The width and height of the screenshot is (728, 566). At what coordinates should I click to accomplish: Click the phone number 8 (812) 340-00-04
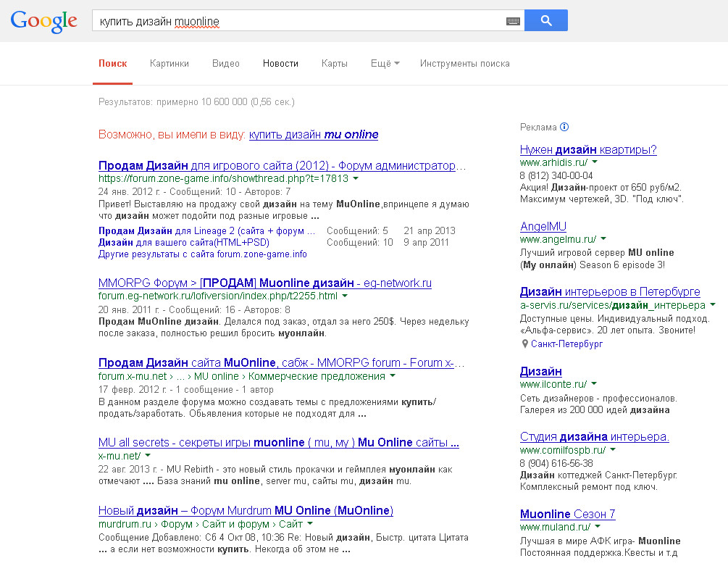pyautogui.click(x=556, y=175)
